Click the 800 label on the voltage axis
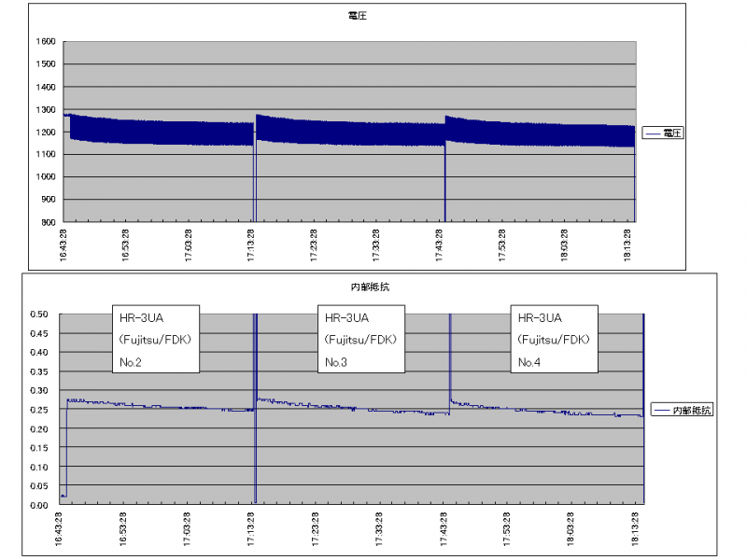The width and height of the screenshot is (747, 560). 47,222
